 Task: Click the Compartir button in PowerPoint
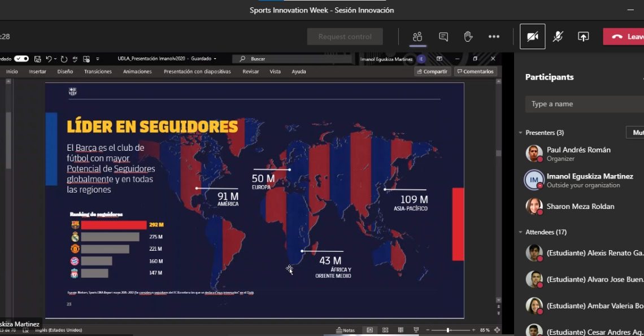(x=432, y=72)
